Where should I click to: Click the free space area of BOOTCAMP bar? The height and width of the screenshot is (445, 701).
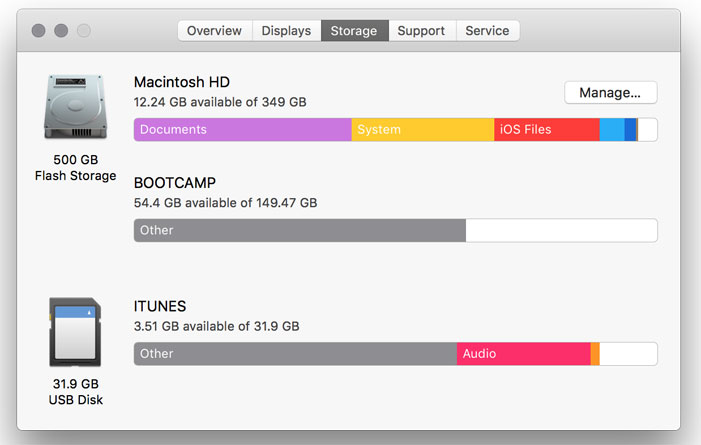(562, 230)
